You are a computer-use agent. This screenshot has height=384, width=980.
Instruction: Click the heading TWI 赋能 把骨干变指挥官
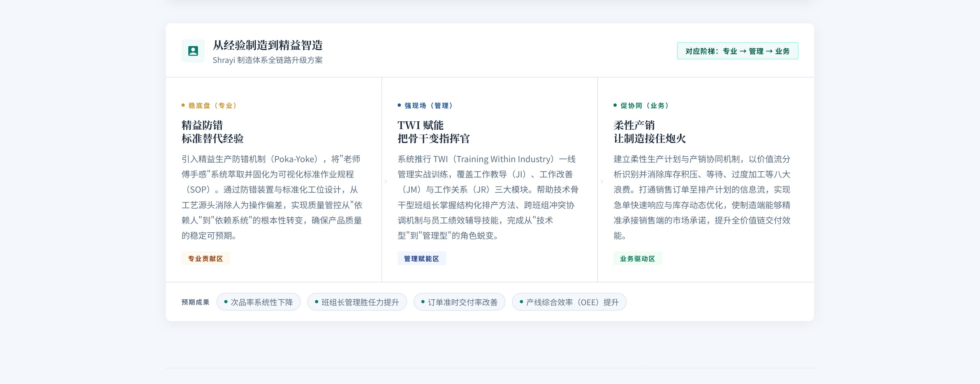tap(433, 132)
